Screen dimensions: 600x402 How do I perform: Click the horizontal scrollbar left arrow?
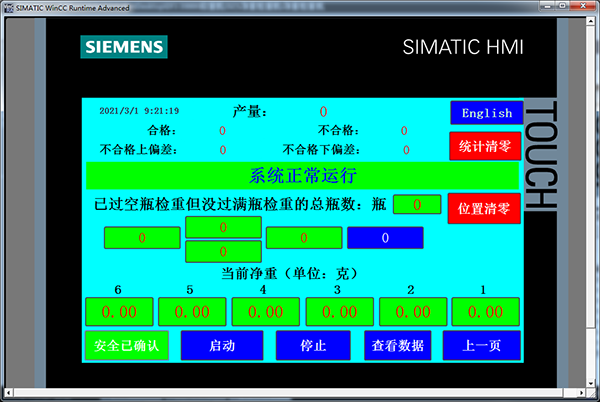(x=8, y=392)
